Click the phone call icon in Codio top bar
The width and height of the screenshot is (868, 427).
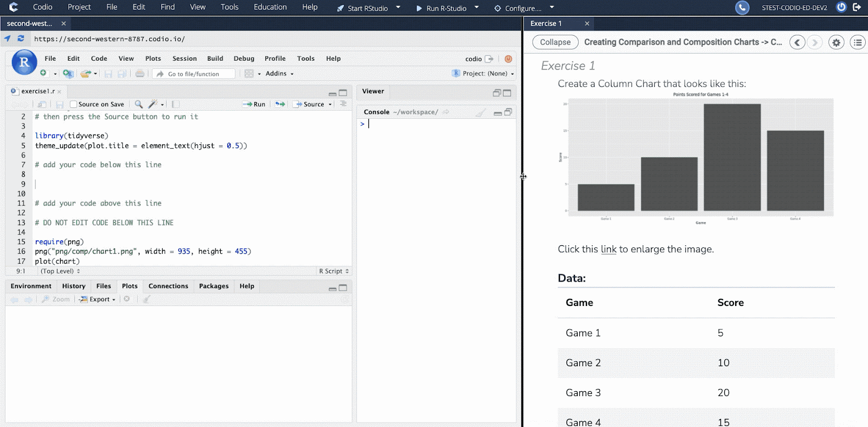[742, 8]
